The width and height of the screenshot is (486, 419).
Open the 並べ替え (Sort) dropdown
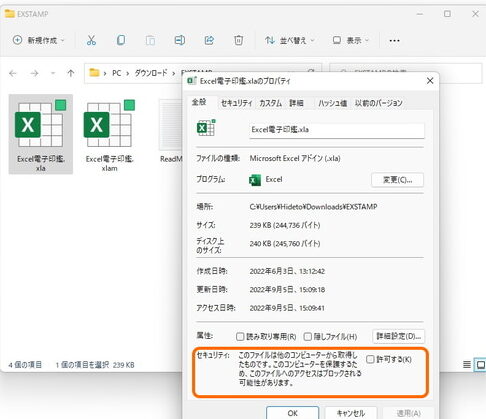point(290,40)
